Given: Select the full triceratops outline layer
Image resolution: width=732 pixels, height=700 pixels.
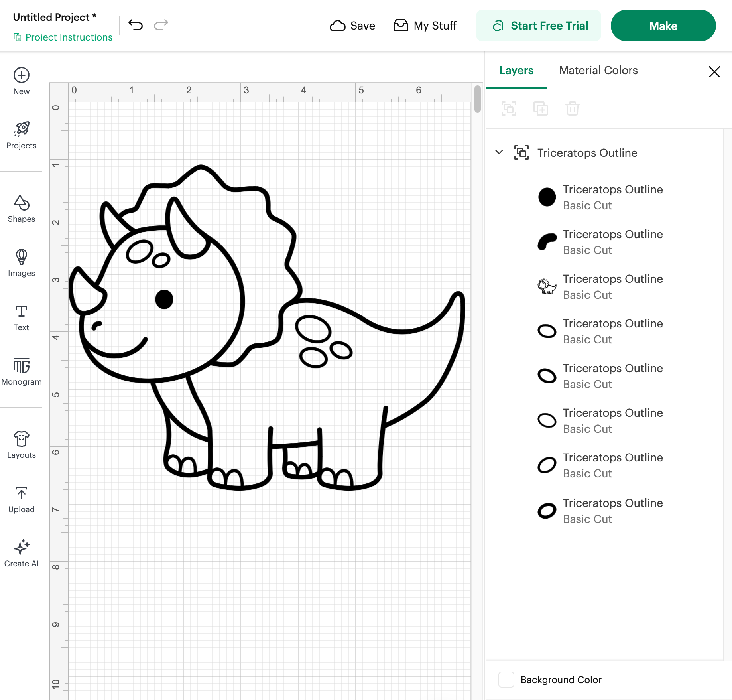Looking at the screenshot, I should [547, 286].
